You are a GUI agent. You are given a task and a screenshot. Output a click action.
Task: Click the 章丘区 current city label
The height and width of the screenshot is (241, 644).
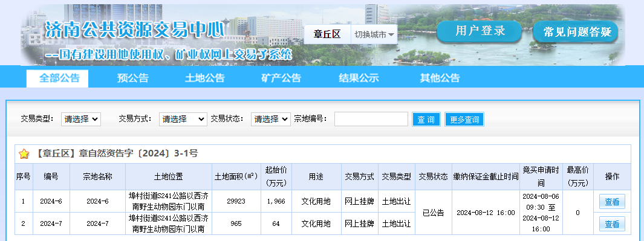(x=327, y=35)
